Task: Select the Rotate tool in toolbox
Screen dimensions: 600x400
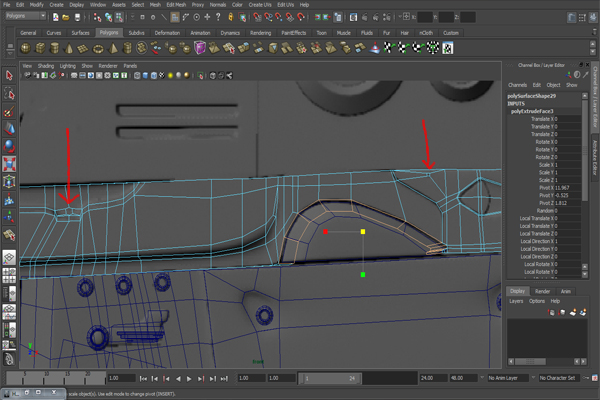Action: tap(9, 146)
